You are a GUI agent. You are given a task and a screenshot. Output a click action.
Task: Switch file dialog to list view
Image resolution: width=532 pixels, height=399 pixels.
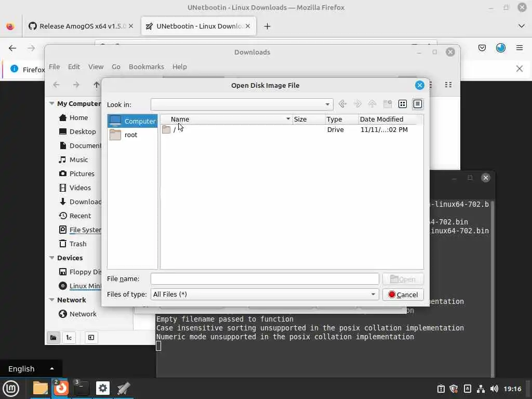tap(403, 104)
